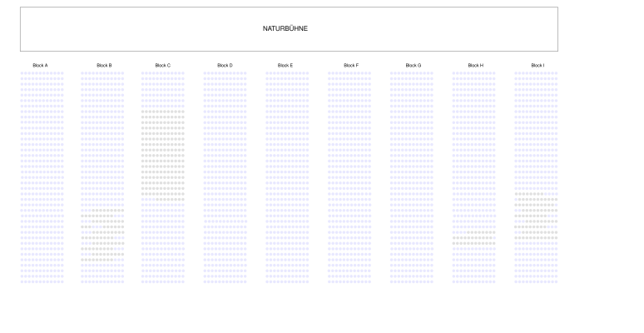Image resolution: width=644 pixels, height=333 pixels.
Task: Choose the Block C heading
Action: tap(163, 65)
